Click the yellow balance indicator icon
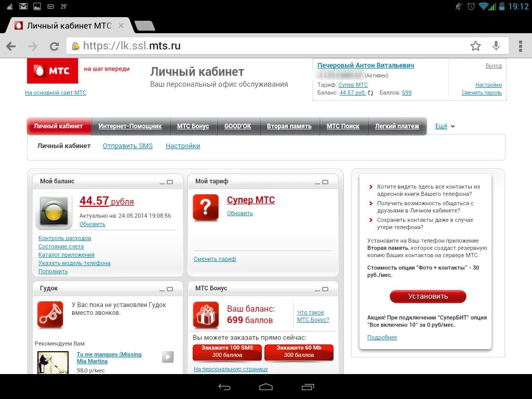This screenshot has height=399, width=532. [54, 211]
